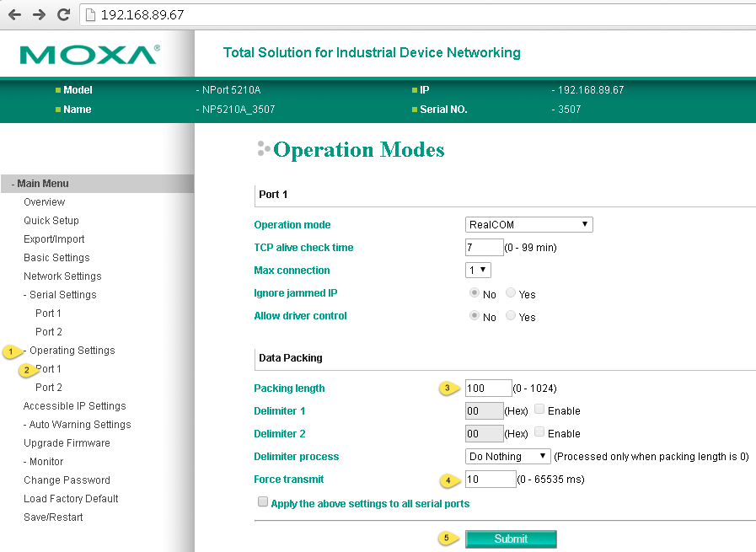756x552 pixels.
Task: Click the Packing length input field
Action: pyautogui.click(x=488, y=389)
